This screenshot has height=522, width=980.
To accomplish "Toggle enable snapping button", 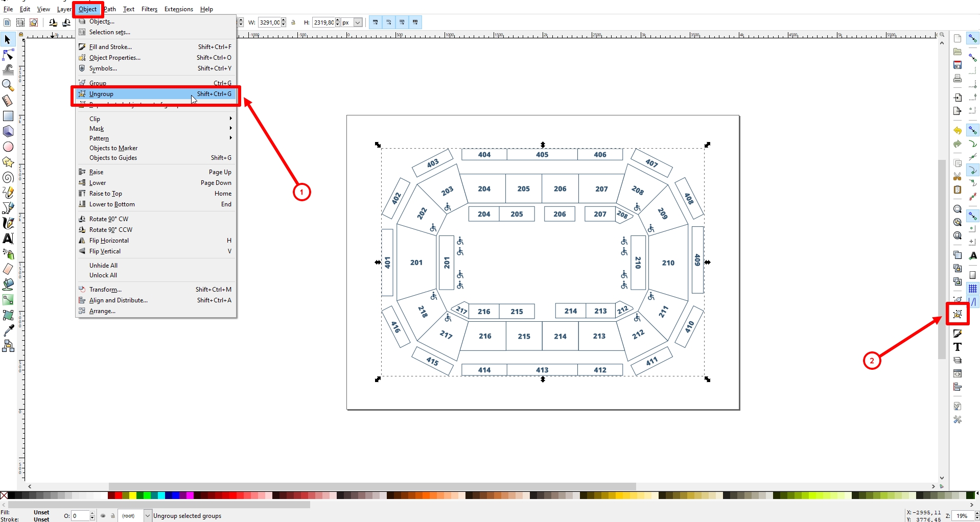I will click(x=973, y=38).
